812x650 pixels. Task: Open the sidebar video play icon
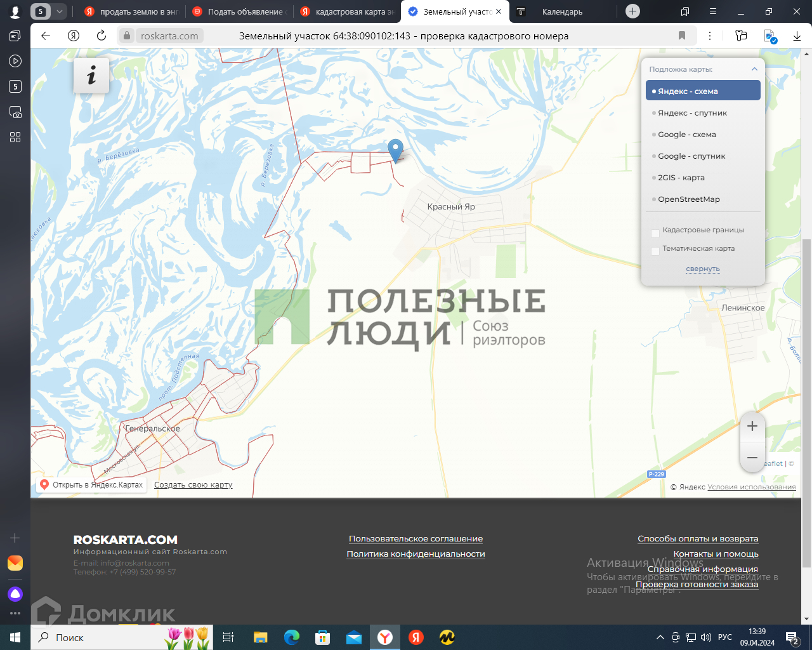point(15,61)
